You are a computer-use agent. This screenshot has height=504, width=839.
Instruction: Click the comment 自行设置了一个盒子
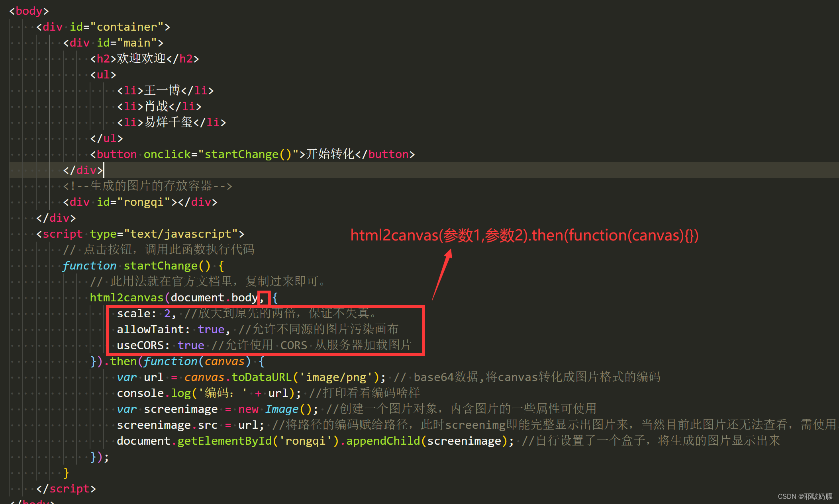click(651, 441)
